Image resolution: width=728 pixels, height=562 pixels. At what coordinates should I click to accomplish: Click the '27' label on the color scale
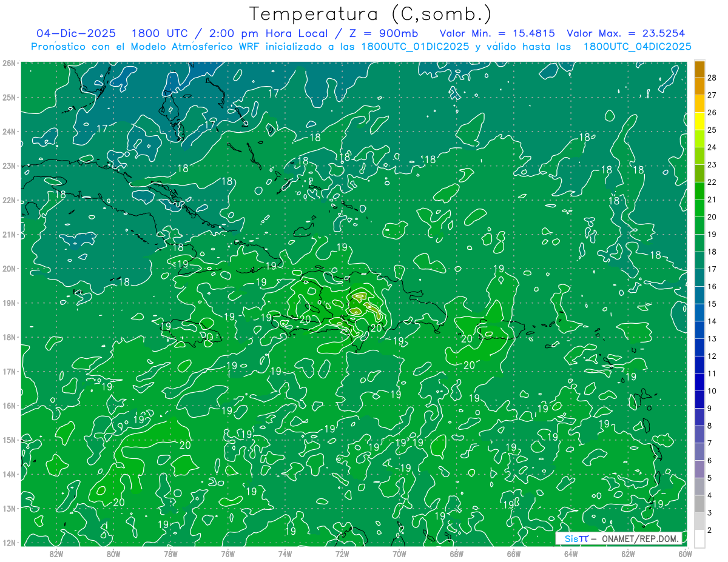click(712, 95)
